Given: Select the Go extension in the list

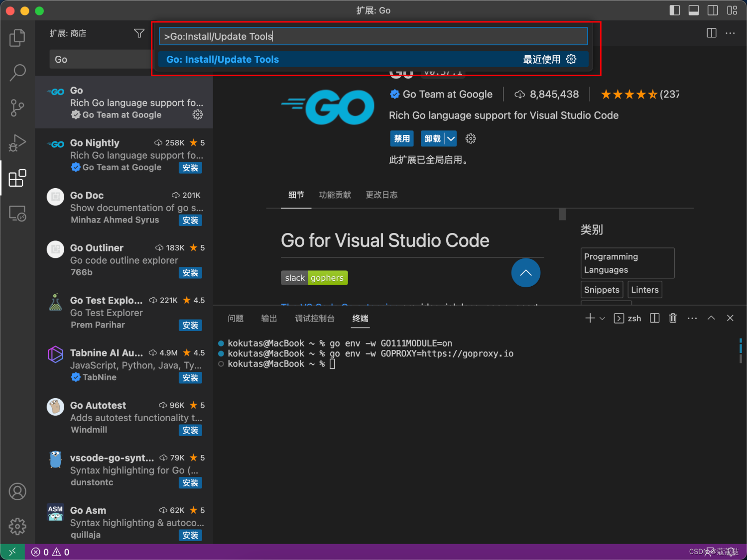Looking at the screenshot, I should pos(124,103).
